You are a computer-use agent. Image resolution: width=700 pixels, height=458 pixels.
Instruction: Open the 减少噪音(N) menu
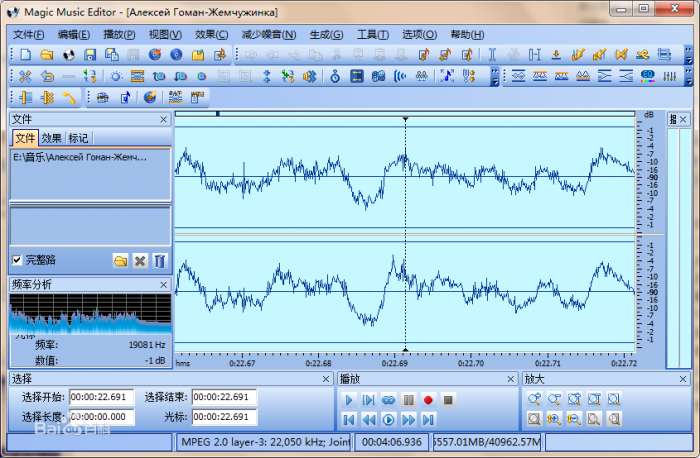pyautogui.click(x=268, y=34)
